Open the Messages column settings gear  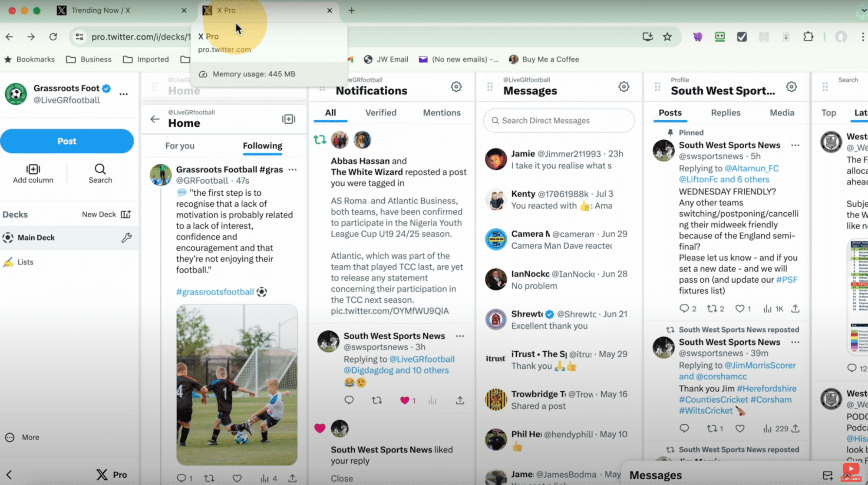624,86
